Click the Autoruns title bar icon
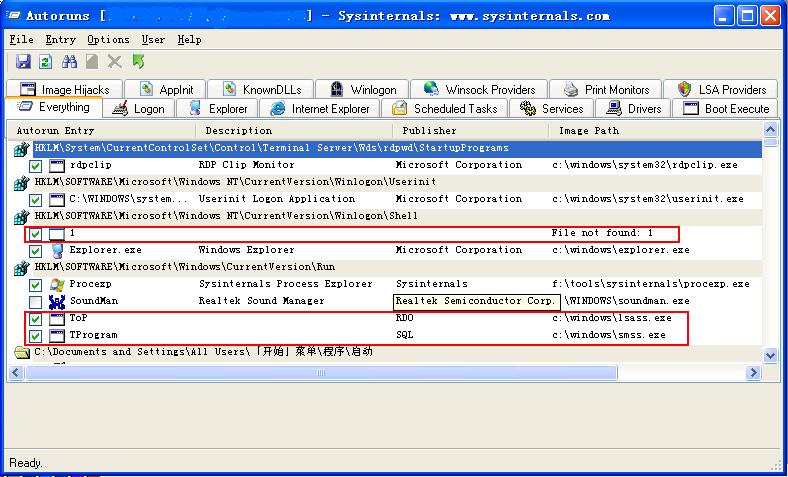The width and height of the screenshot is (788, 477). pyautogui.click(x=13, y=16)
